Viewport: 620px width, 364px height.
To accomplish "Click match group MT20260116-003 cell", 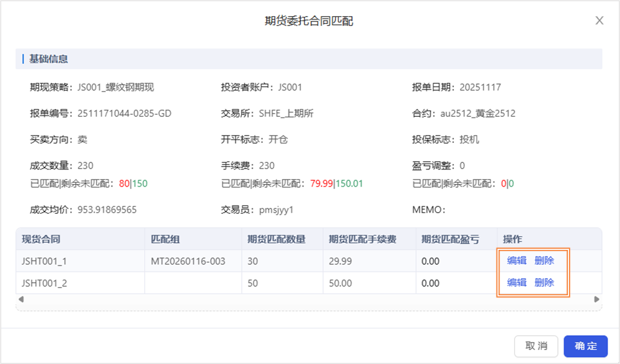I will pyautogui.click(x=188, y=261).
